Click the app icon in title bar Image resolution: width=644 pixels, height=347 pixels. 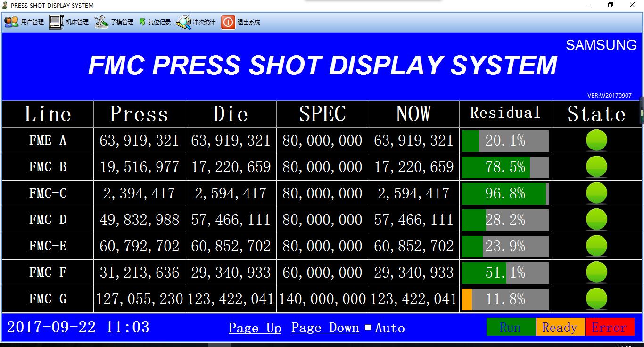coord(5,5)
